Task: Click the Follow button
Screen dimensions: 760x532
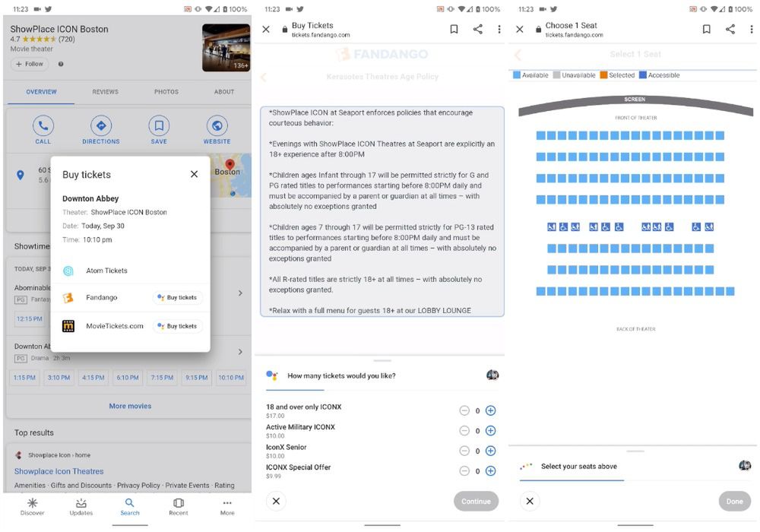Action: coord(30,64)
